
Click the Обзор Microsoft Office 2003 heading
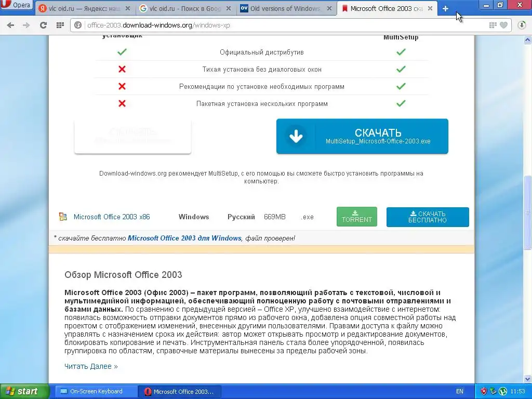point(123,274)
